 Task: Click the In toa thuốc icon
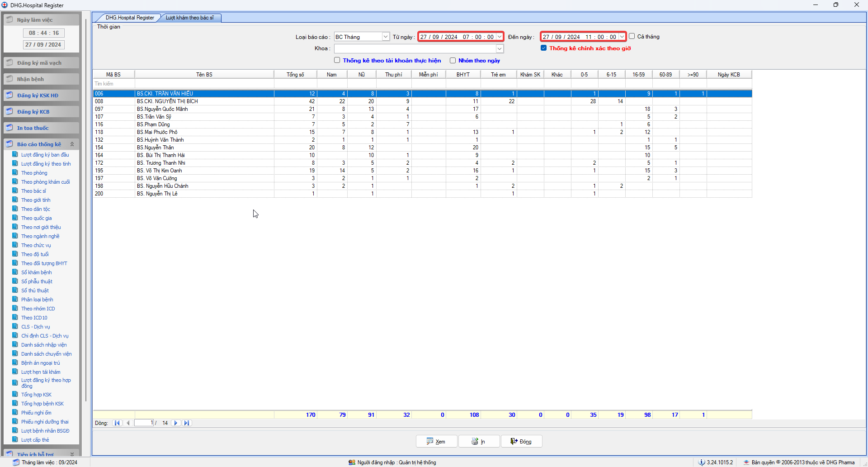tap(9, 128)
